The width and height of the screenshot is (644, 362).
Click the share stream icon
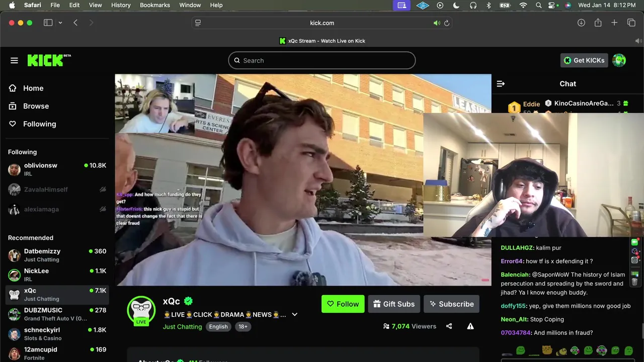click(x=449, y=326)
